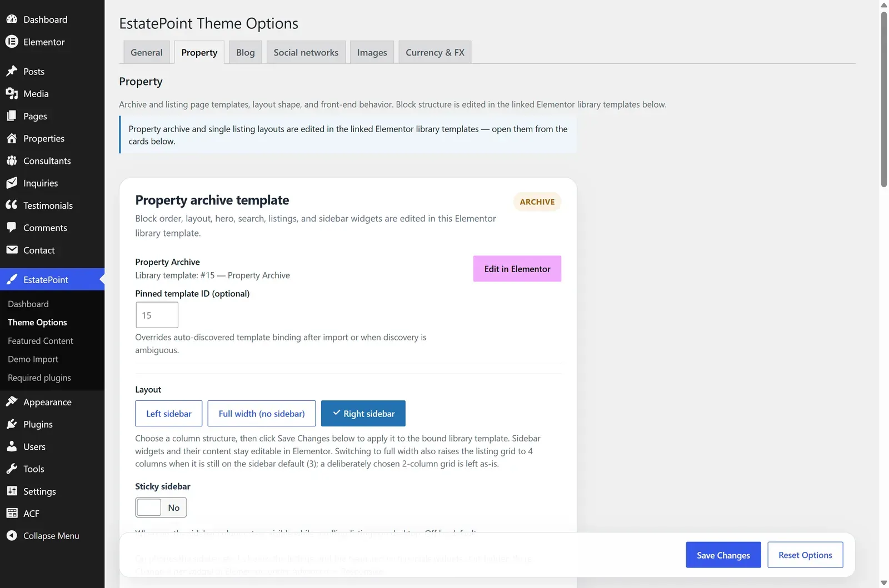The height and width of the screenshot is (588, 889).
Task: Click the Posts pushpin icon
Action: pos(12,71)
